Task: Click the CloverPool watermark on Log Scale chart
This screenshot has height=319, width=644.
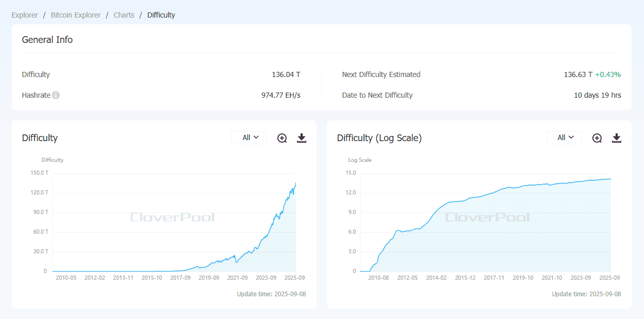Action: click(x=488, y=217)
